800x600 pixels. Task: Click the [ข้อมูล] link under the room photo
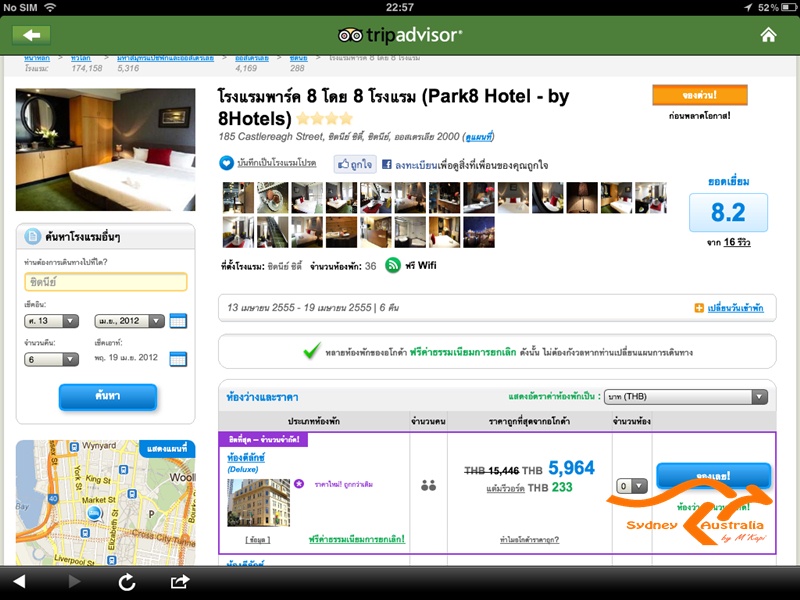tap(258, 539)
